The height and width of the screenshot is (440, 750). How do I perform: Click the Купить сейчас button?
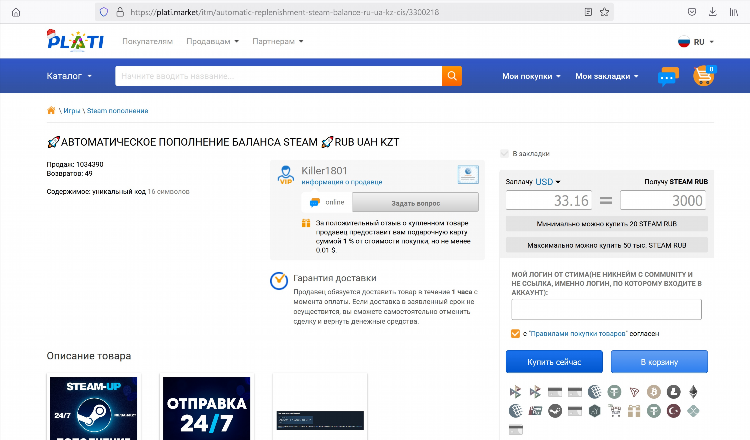click(554, 362)
